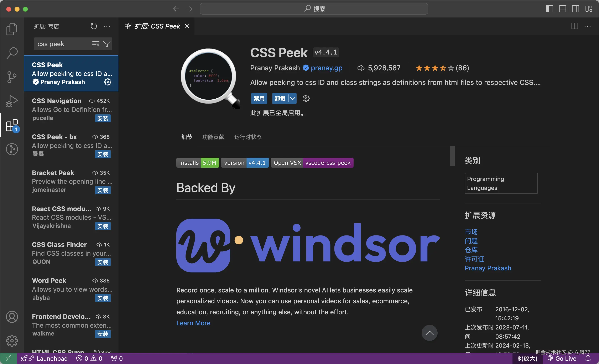599x364 pixels.
Task: Click the Programming Languages category
Action: pos(501,183)
